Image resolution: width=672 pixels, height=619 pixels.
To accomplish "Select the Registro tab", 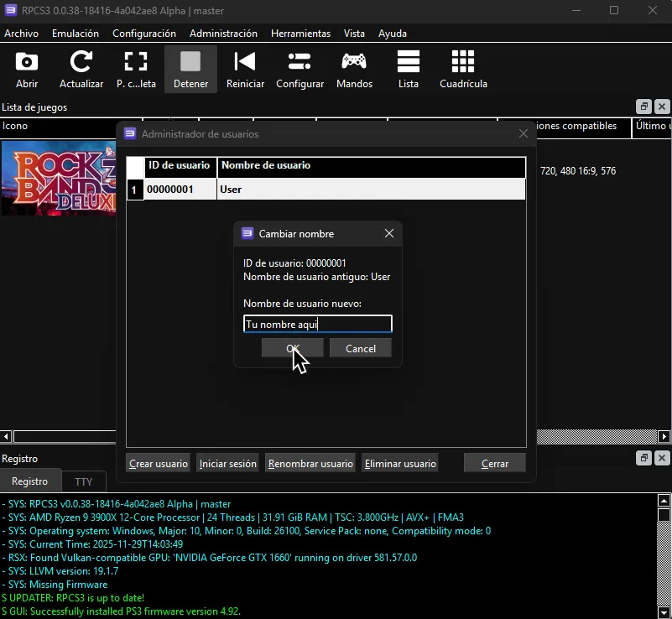I will [x=31, y=481].
